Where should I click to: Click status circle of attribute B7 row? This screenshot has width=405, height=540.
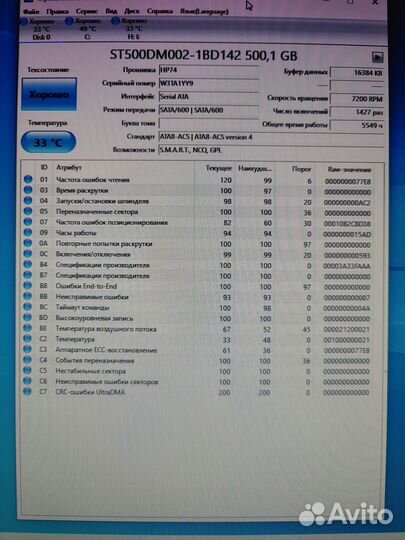pyautogui.click(x=28, y=275)
